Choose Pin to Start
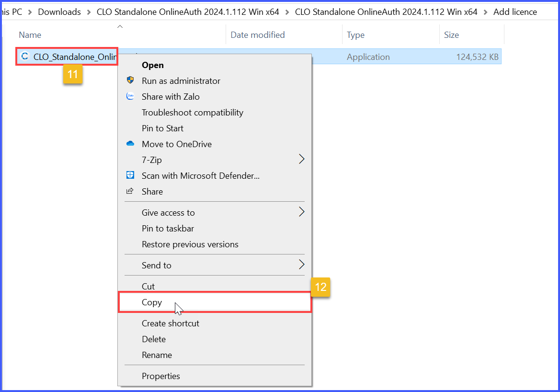This screenshot has width=560, height=392. pyautogui.click(x=162, y=128)
